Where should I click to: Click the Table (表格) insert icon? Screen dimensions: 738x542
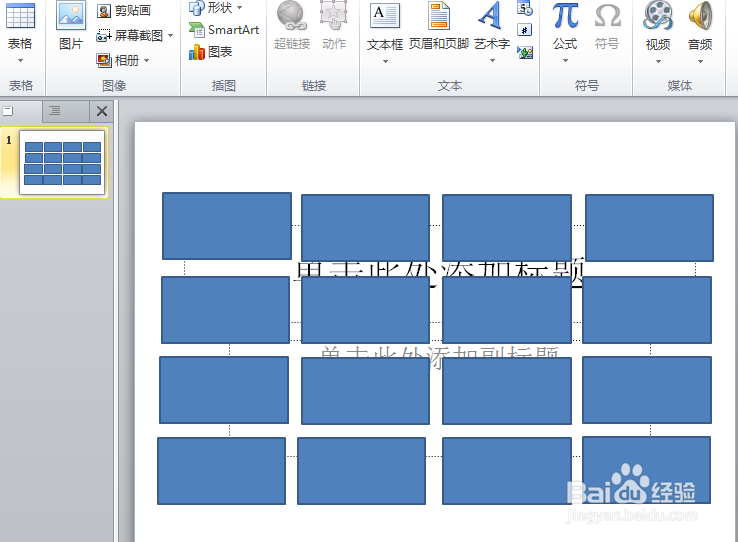(x=20, y=15)
